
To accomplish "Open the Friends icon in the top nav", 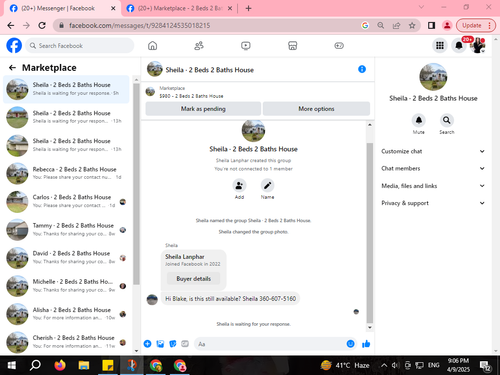I will [199, 46].
